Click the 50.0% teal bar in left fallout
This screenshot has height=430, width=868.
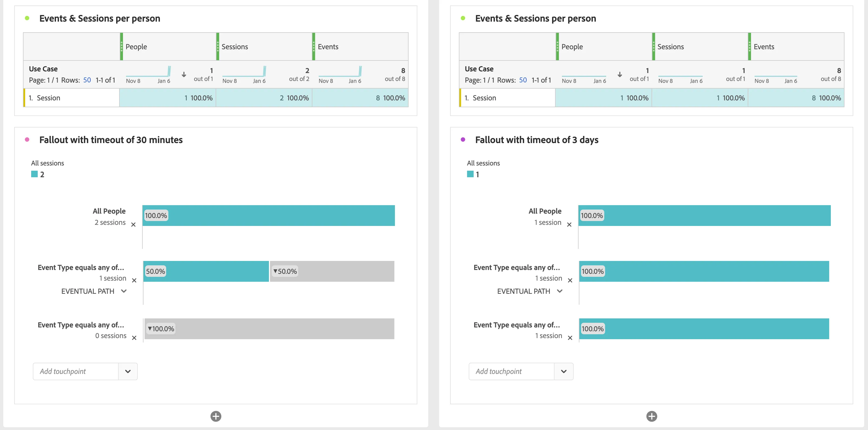[206, 271]
